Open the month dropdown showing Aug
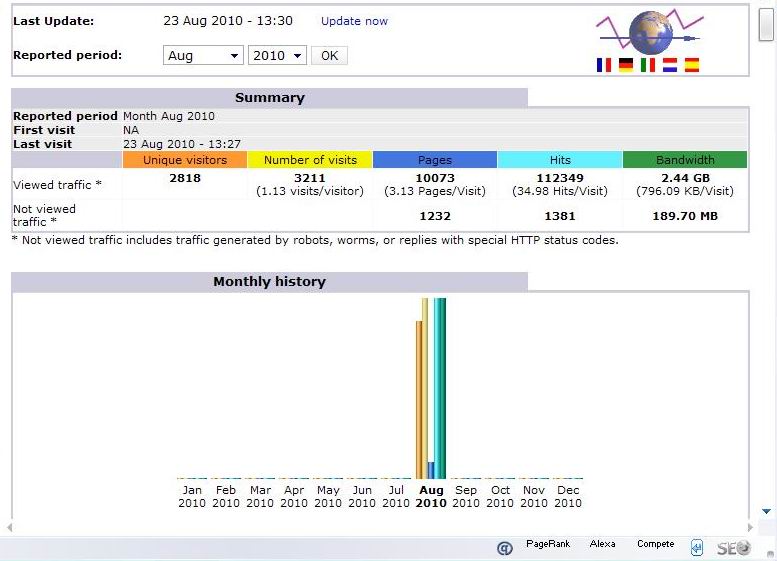The image size is (777, 561). coord(203,56)
